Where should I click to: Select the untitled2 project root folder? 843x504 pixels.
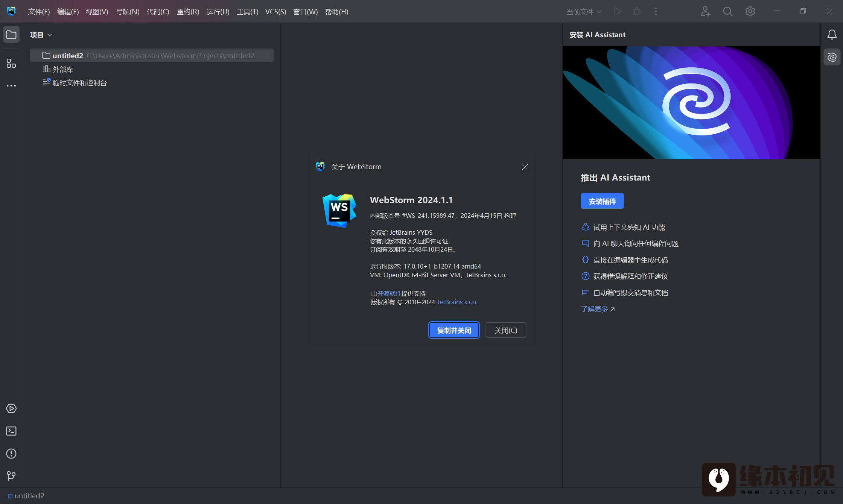pos(152,56)
